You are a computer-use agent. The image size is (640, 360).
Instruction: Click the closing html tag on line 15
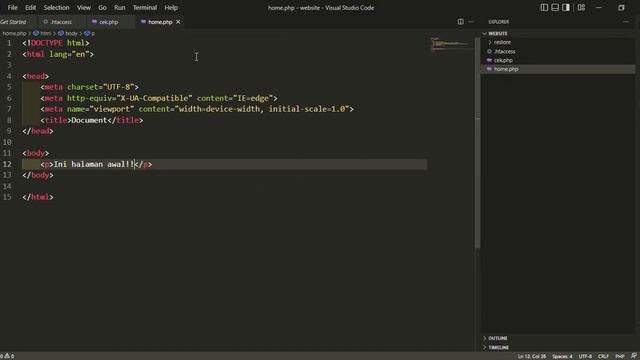pyautogui.click(x=38, y=197)
